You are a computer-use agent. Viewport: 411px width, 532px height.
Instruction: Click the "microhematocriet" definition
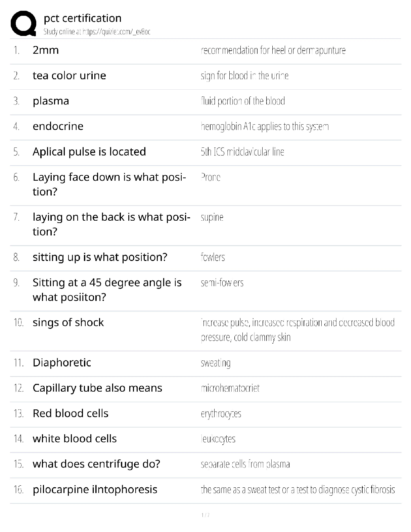click(230, 388)
